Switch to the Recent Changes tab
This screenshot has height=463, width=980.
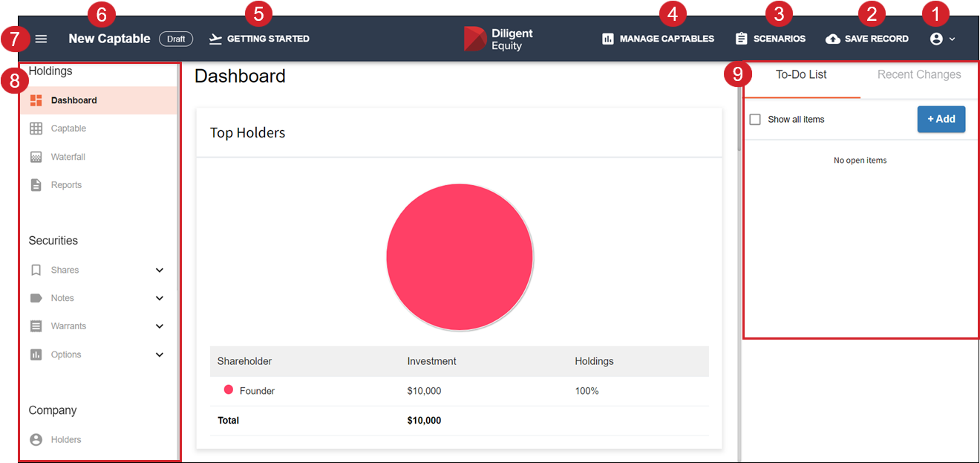[x=919, y=74]
